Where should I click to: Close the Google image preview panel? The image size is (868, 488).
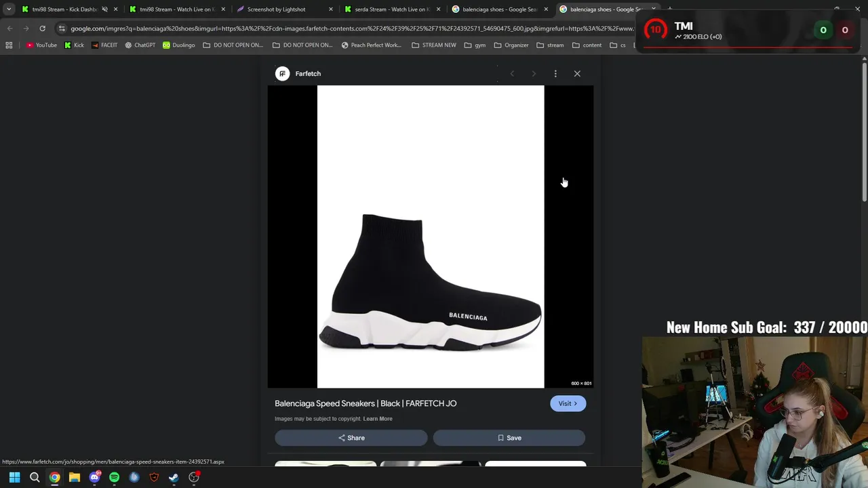coord(577,73)
